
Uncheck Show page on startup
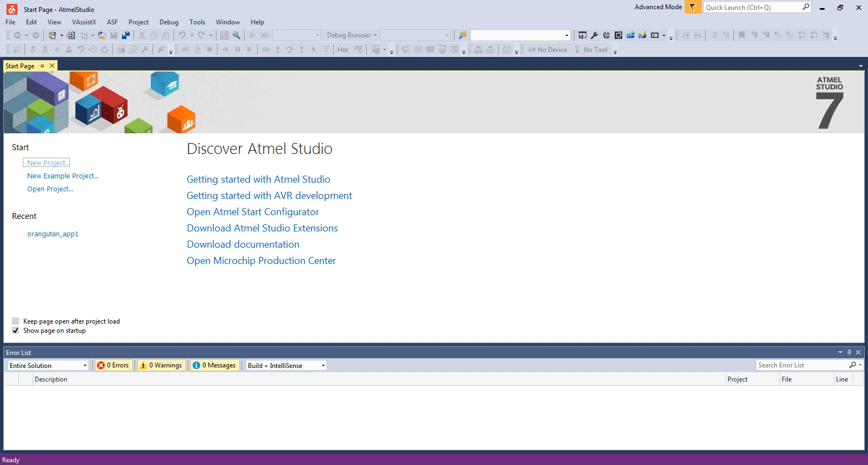coord(15,331)
